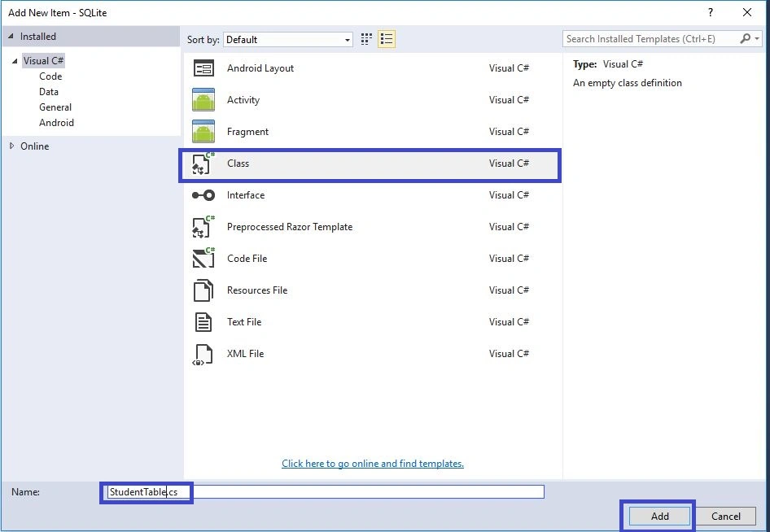Expand the Online category
Image resolution: width=770 pixels, height=532 pixels.
pos(11,146)
